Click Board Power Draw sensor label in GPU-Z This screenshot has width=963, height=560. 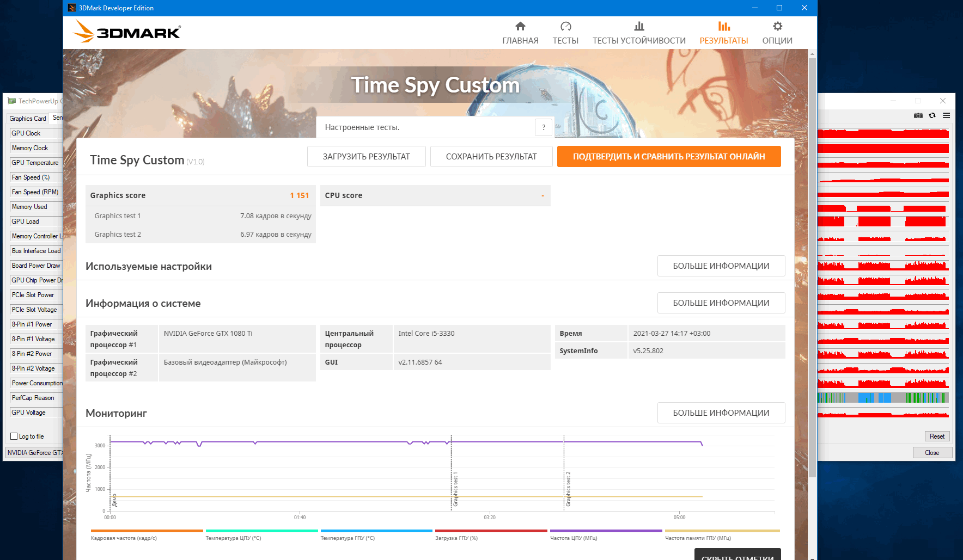pyautogui.click(x=36, y=266)
